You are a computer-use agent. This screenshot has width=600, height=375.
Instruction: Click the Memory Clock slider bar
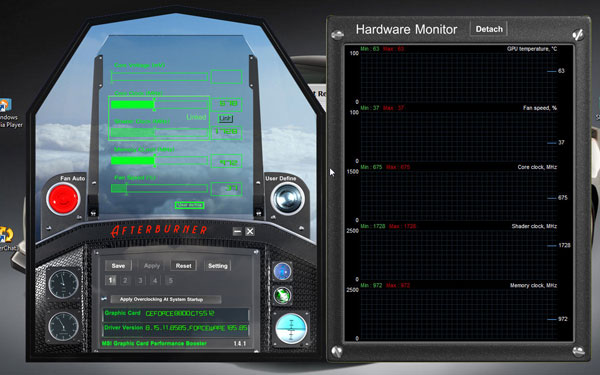(159, 160)
